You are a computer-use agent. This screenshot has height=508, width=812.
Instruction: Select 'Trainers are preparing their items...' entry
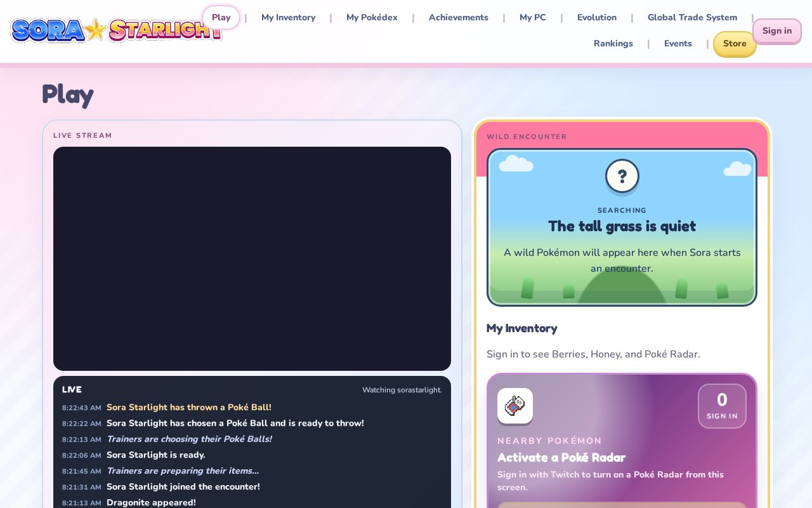pyautogui.click(x=183, y=471)
